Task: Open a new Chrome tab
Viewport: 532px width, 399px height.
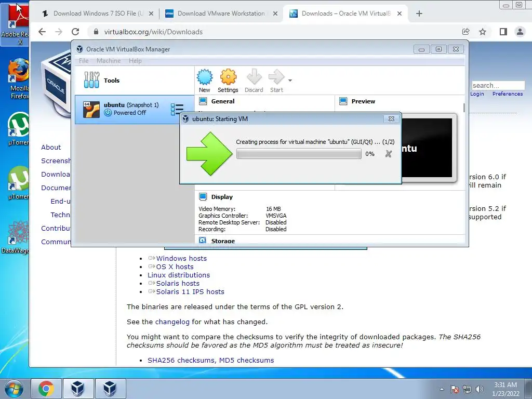Action: tap(419, 14)
